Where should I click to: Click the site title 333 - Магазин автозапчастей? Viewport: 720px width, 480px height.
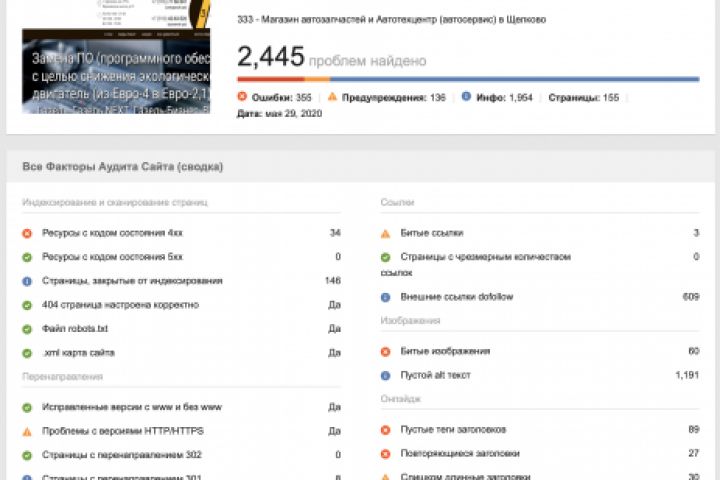coord(391,19)
